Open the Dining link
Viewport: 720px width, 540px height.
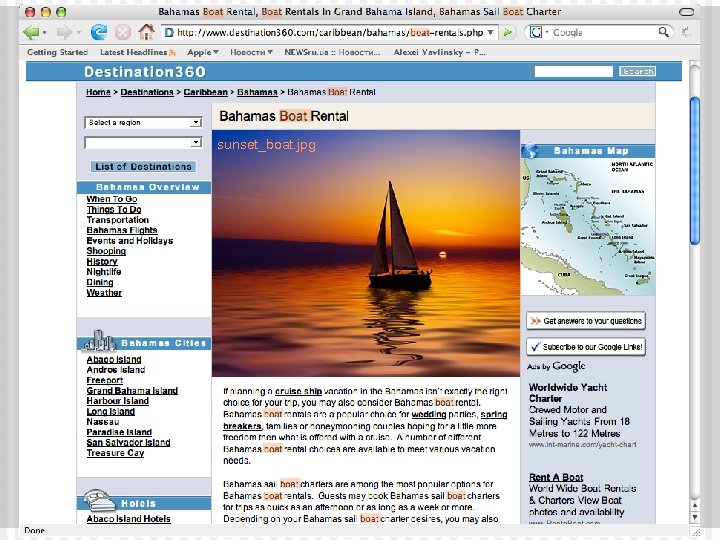pyautogui.click(x=100, y=282)
